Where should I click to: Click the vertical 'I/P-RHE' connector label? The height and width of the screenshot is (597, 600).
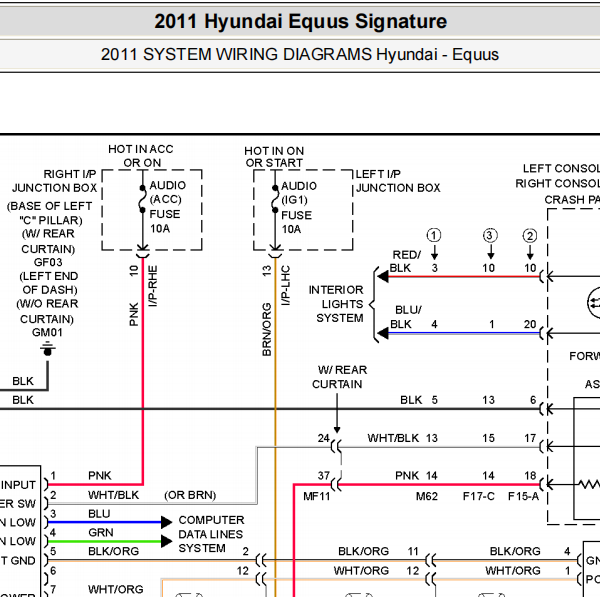click(x=153, y=286)
